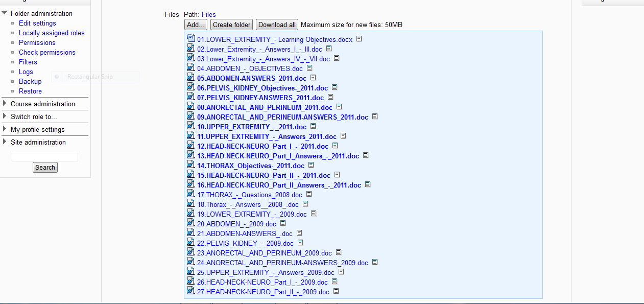Open Edit settings in Folder administration
Screen dimensions: 644x304
click(x=37, y=23)
